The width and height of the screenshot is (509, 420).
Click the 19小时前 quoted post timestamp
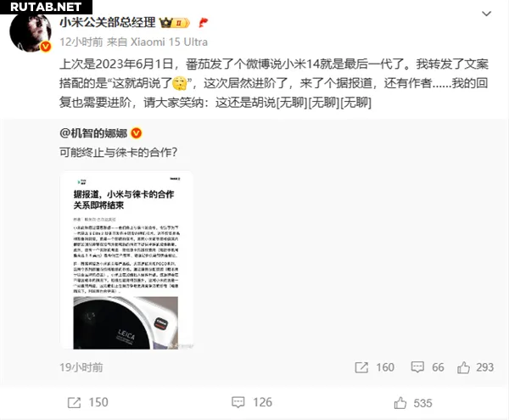click(81, 367)
